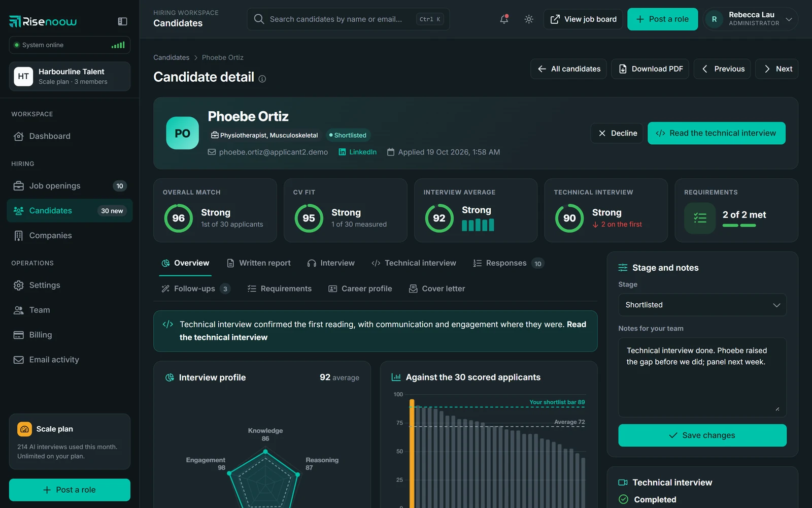The width and height of the screenshot is (812, 508).
Task: Click View job board button
Action: click(x=583, y=19)
